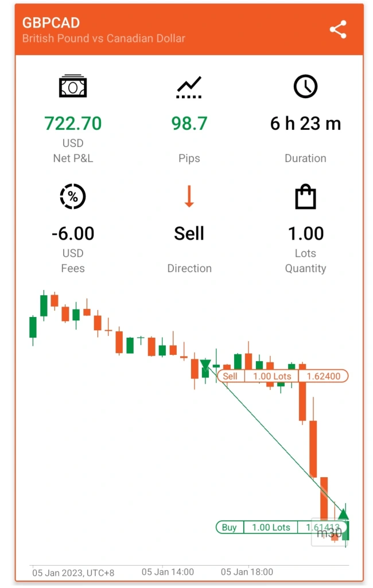
Task: Click the clock Duration icon
Action: click(x=305, y=87)
